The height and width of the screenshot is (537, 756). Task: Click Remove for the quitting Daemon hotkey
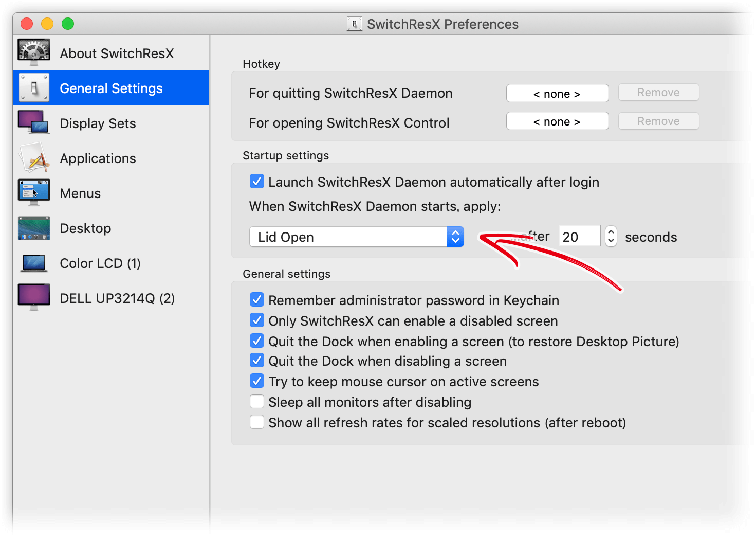pyautogui.click(x=658, y=93)
